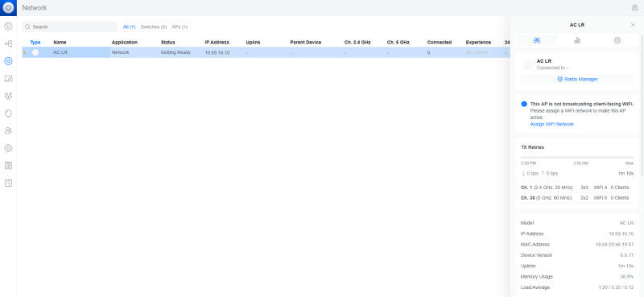The height and width of the screenshot is (297, 644).
Task: Sort by the Name column header
Action: (60, 43)
